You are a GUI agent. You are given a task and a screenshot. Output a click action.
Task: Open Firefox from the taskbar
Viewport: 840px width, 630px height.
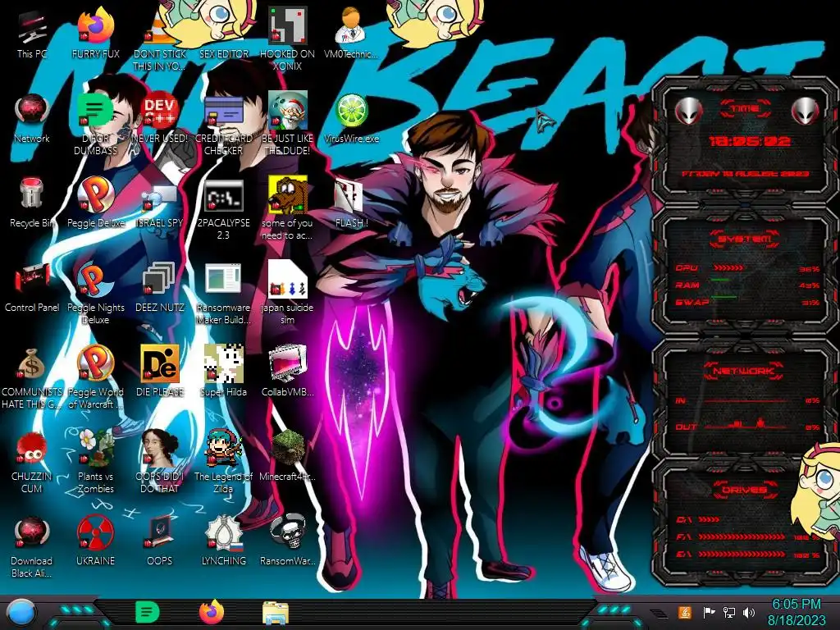212,612
